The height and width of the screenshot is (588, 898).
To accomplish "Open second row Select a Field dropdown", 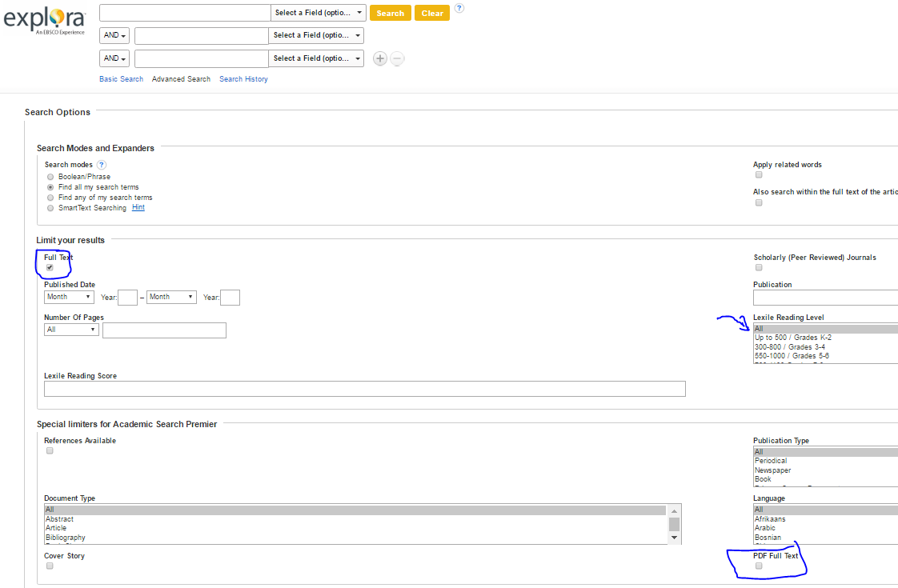I will pyautogui.click(x=316, y=35).
